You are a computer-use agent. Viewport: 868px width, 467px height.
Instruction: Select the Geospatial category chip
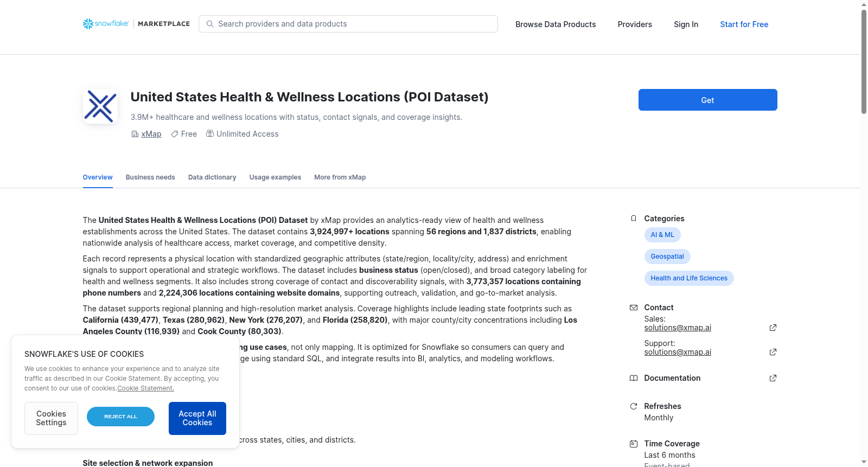[667, 257]
